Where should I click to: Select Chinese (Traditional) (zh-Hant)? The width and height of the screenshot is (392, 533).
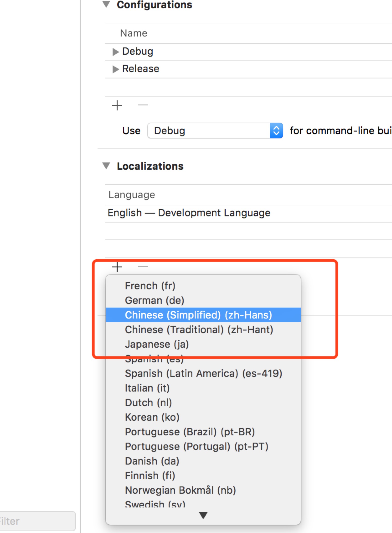pos(199,330)
